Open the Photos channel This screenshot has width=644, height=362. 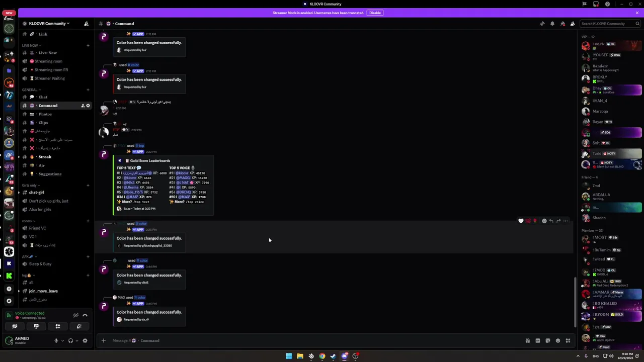click(x=55, y=114)
